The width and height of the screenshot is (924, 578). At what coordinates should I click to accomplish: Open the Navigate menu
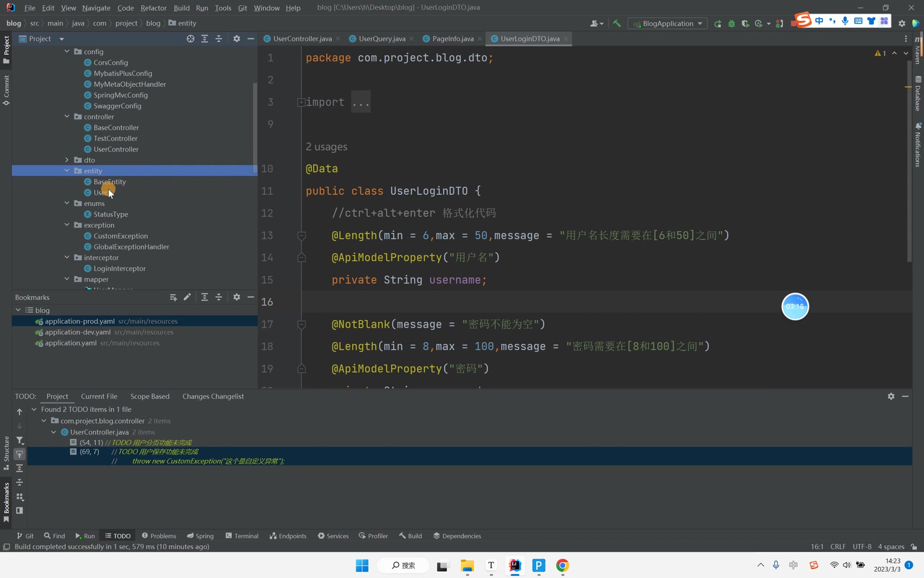[x=96, y=7]
